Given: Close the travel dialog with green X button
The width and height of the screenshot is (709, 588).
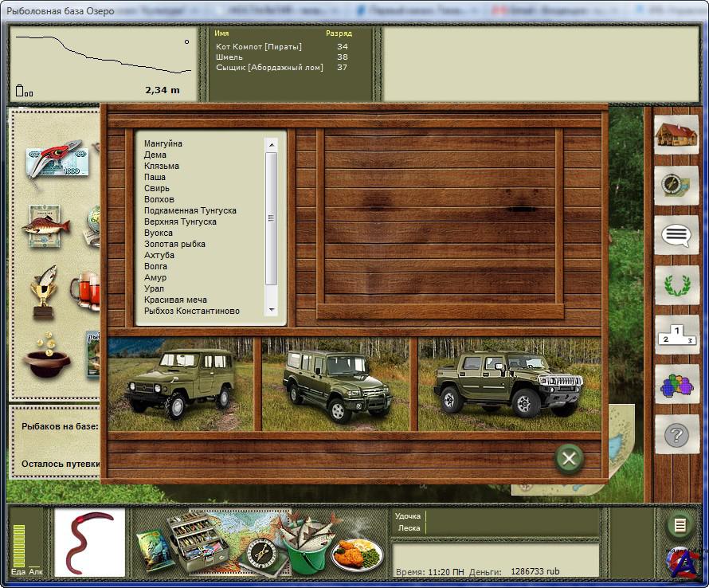Looking at the screenshot, I should coord(569,458).
